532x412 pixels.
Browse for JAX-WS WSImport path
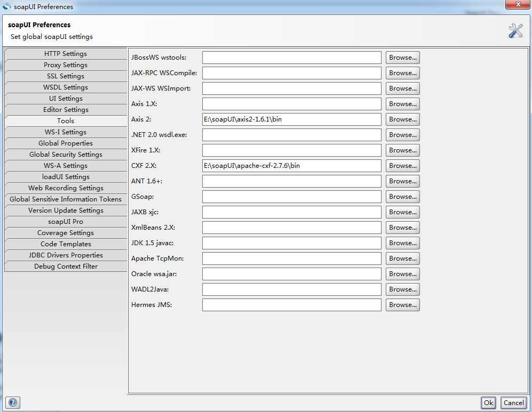tap(403, 88)
